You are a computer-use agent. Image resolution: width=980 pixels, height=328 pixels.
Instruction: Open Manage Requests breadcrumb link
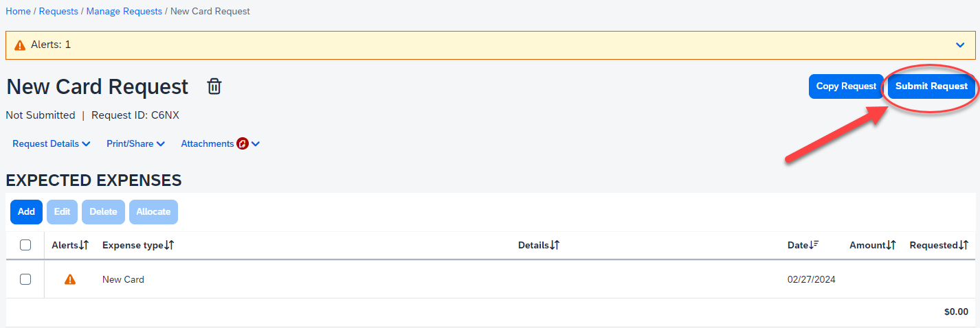tap(124, 12)
